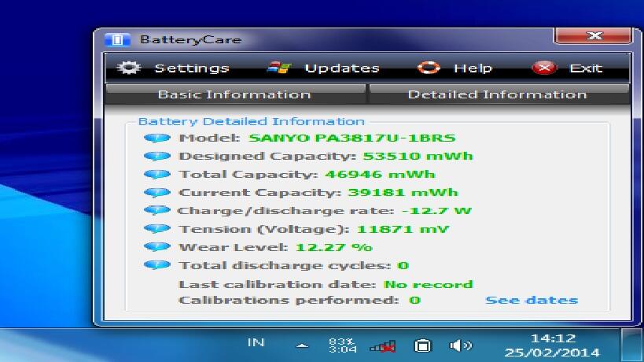Click the 39181 mWh value
This screenshot has width=644, height=362.
[403, 192]
